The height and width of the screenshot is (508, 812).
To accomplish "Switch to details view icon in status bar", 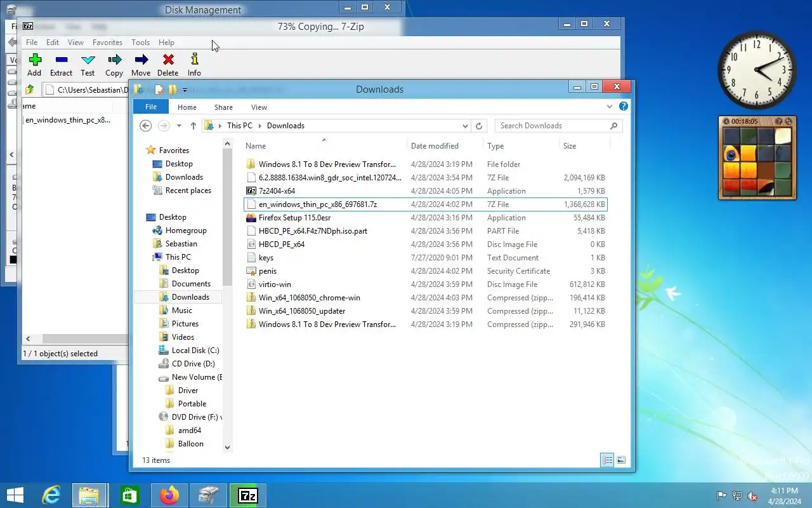I will (x=607, y=460).
